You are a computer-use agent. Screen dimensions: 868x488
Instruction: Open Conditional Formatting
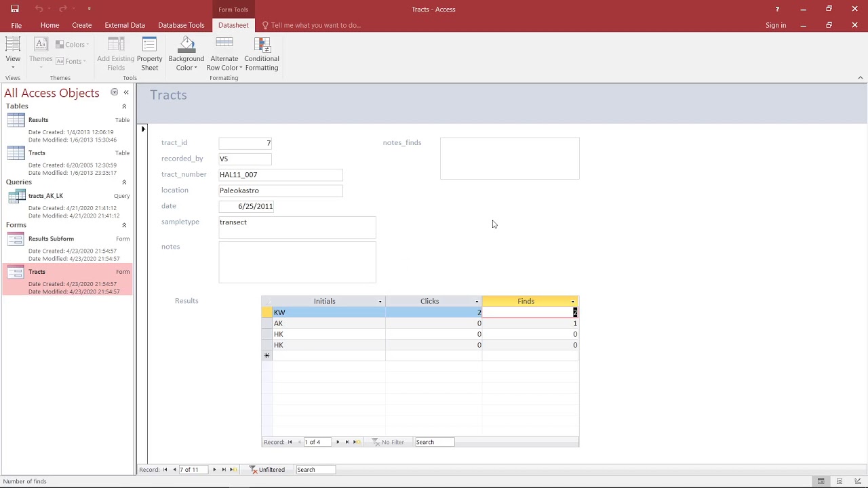click(262, 54)
